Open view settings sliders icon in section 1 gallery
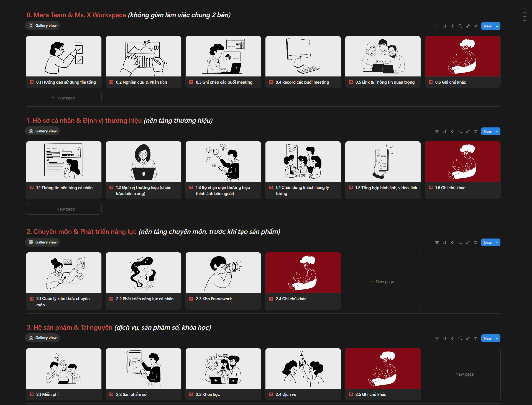The width and height of the screenshot is (532, 405). pos(475,131)
